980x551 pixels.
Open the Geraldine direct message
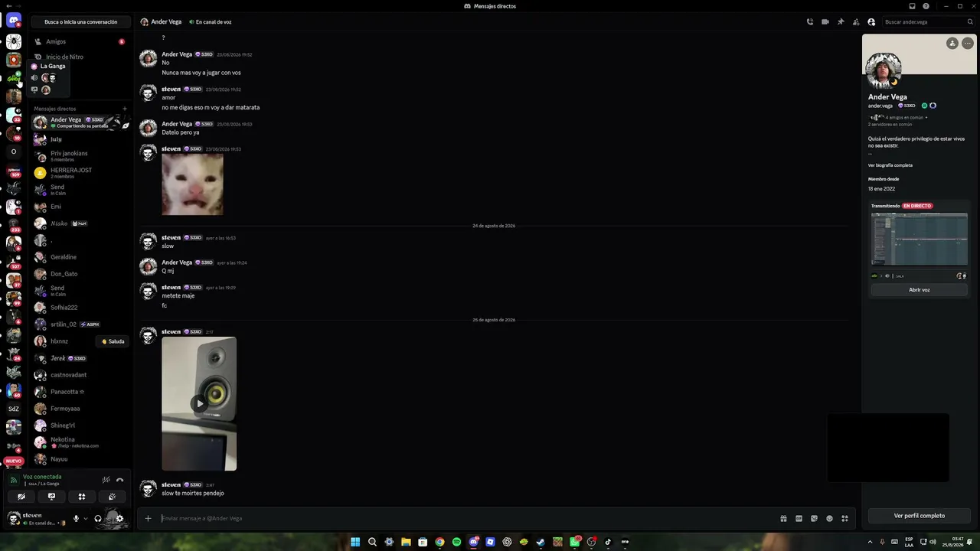tap(80, 257)
